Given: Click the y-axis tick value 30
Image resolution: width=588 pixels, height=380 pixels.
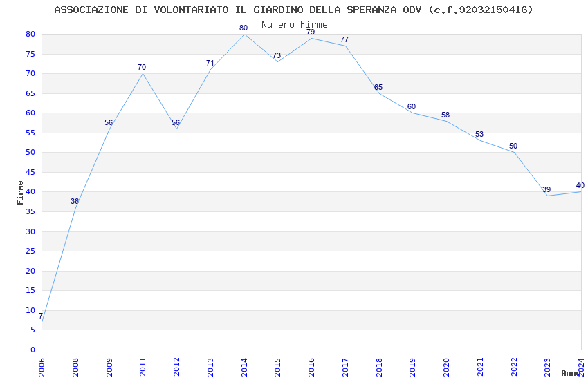Looking at the screenshot, I should point(30,231).
